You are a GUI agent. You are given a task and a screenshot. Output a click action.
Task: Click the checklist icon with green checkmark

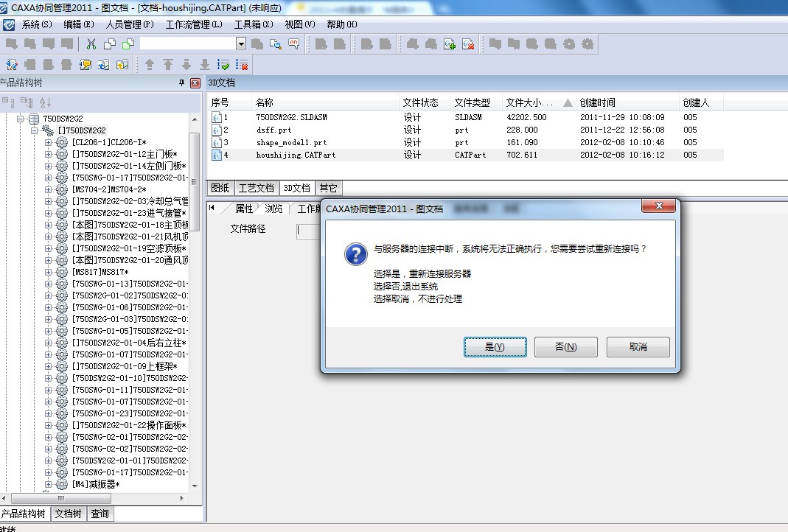[x=223, y=65]
